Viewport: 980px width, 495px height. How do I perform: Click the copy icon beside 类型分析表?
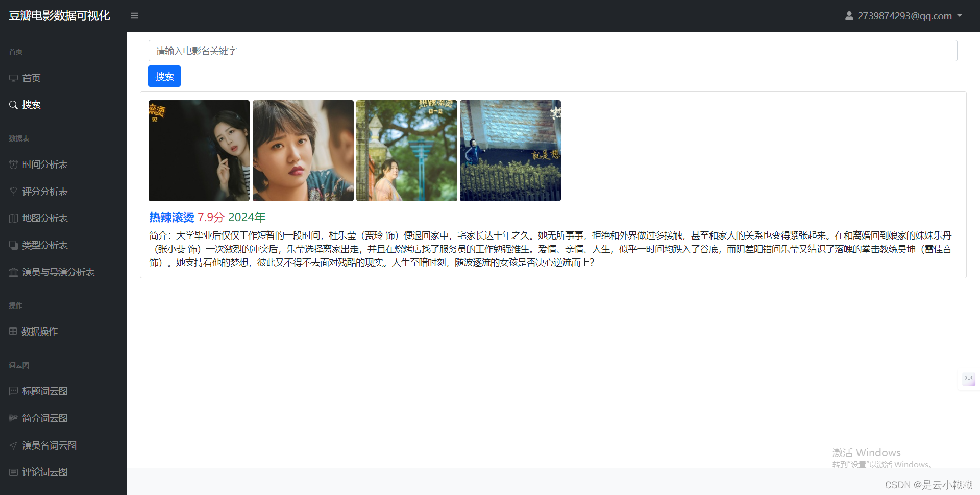coord(13,245)
